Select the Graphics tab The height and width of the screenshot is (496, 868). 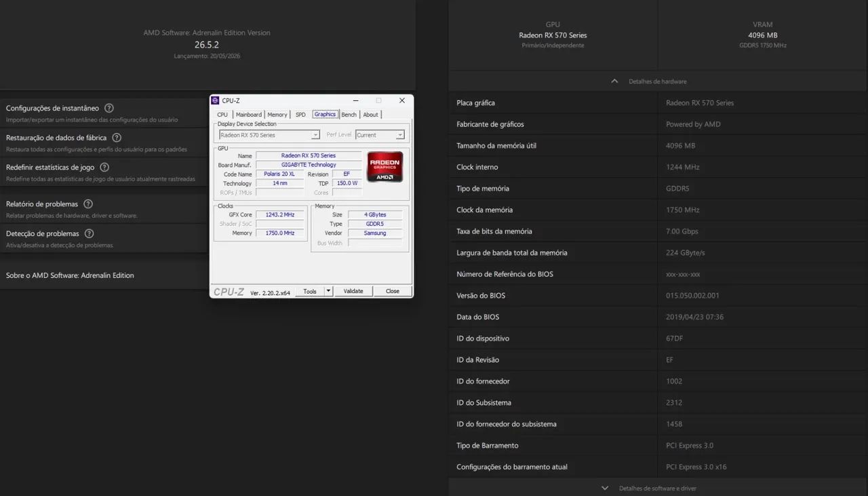325,114
